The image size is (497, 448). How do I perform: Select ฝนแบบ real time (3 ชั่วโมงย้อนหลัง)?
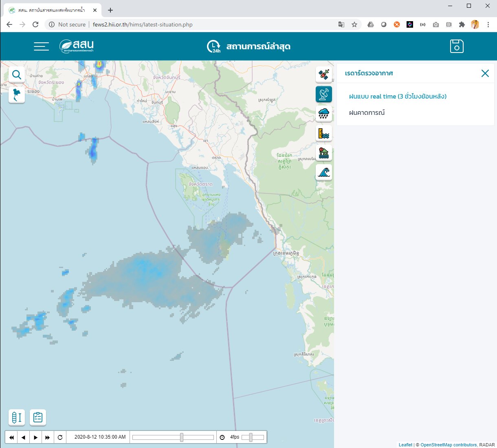point(398,97)
